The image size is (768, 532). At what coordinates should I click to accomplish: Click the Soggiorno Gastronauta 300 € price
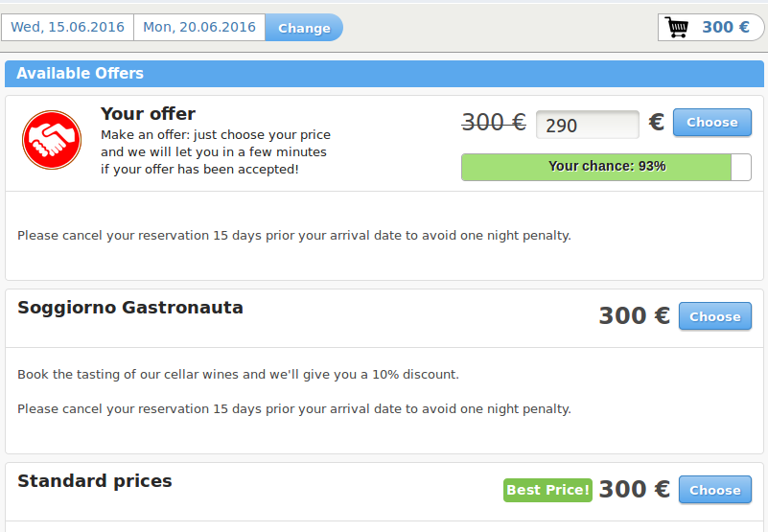click(635, 315)
